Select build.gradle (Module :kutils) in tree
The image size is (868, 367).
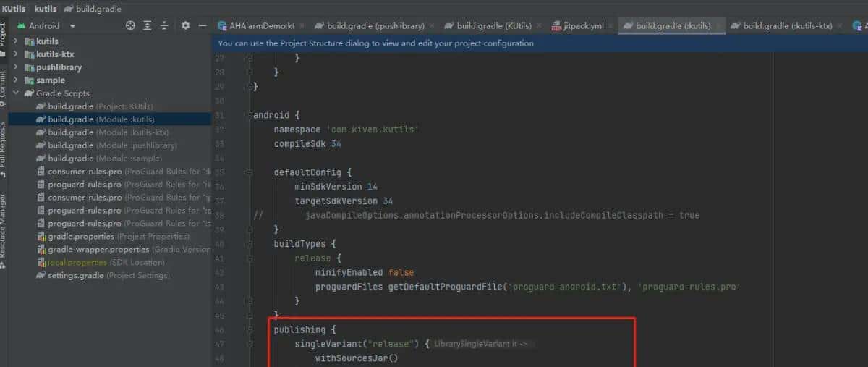(x=109, y=119)
